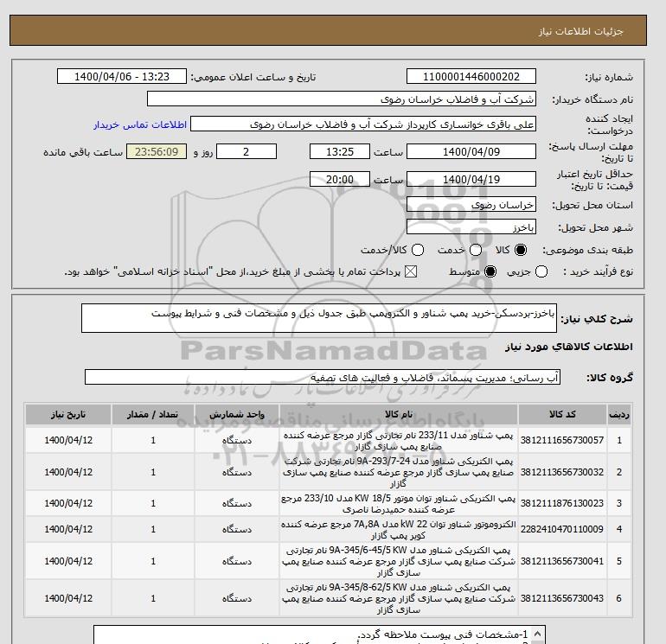
Task: Click item code 3812113656730043
Action: [562, 598]
